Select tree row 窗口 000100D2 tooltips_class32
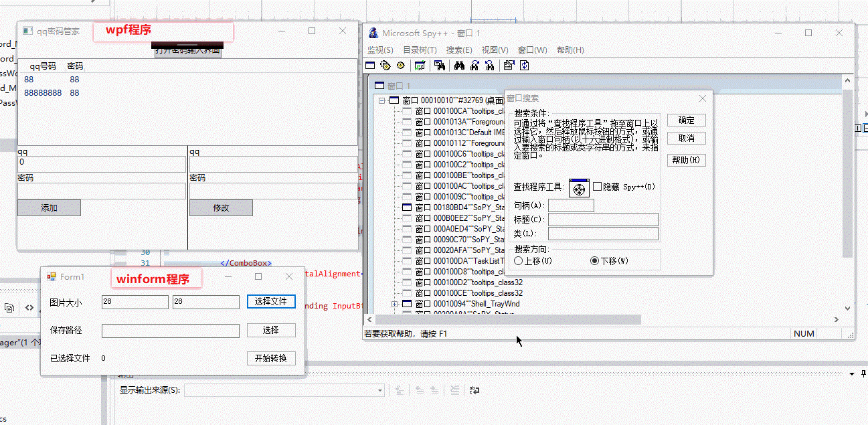The width and height of the screenshot is (868, 425). point(469,282)
